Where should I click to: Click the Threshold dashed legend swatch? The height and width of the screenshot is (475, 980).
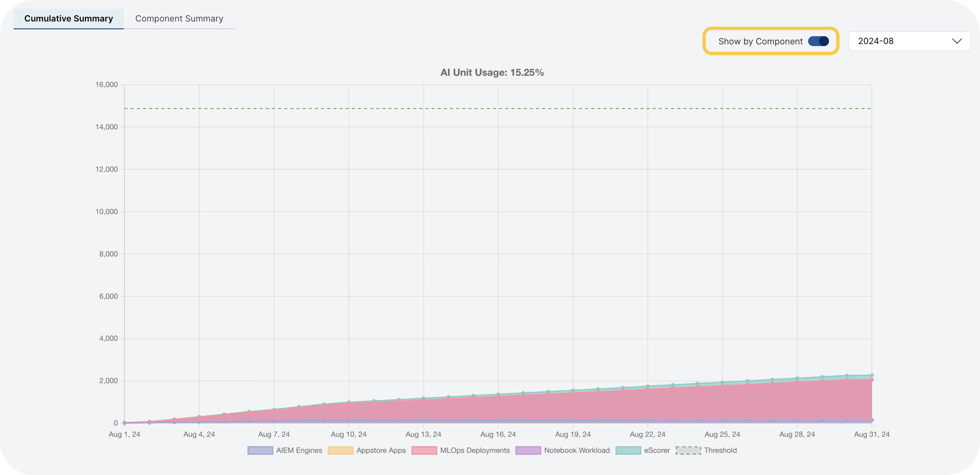tap(688, 450)
